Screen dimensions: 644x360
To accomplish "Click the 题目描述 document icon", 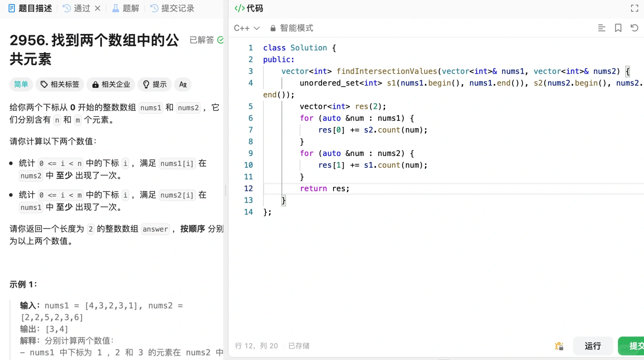I will [x=12, y=8].
